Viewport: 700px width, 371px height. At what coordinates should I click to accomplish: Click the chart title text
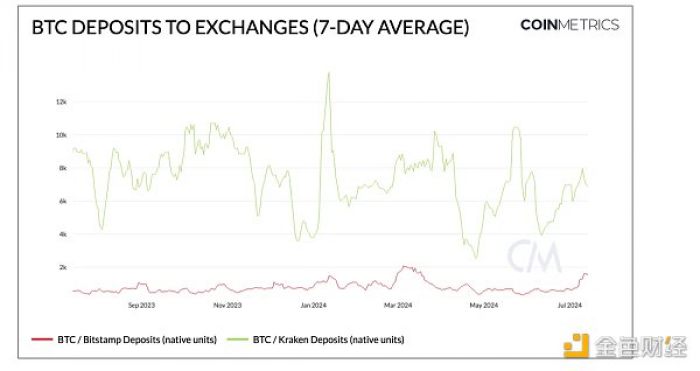tap(250, 27)
